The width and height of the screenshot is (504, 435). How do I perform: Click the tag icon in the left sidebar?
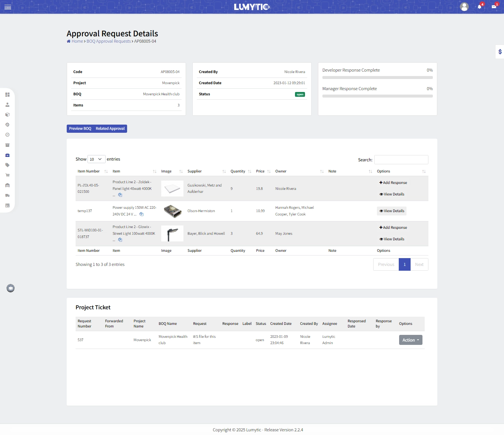coord(7,165)
